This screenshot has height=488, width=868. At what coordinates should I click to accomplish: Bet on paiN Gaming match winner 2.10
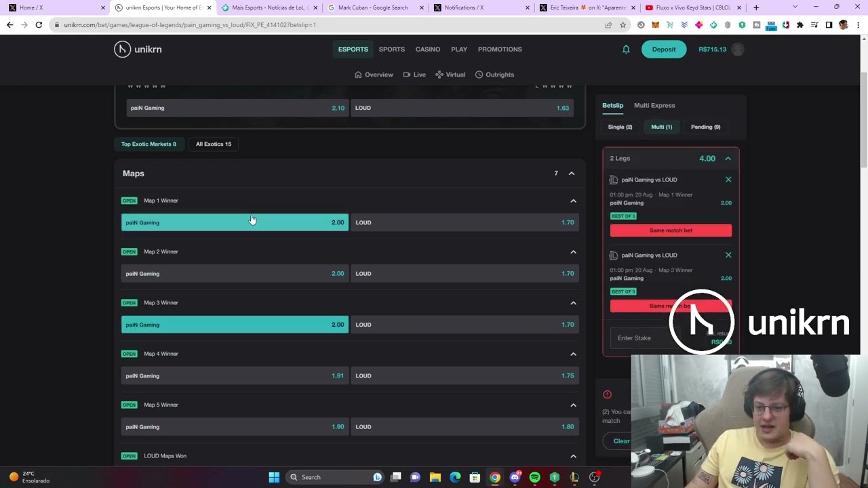tap(237, 108)
